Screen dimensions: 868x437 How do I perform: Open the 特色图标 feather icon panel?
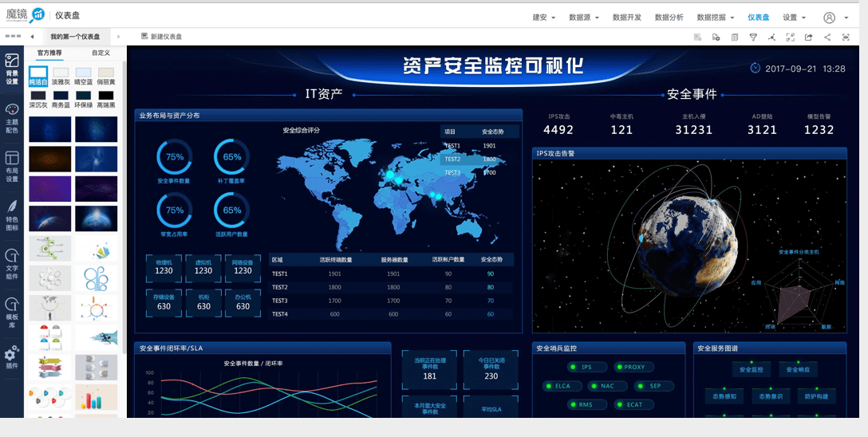(12, 215)
